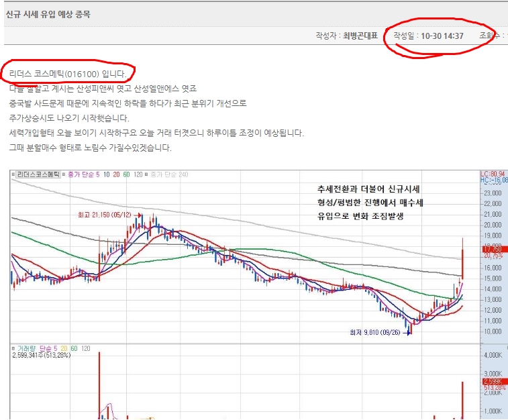Click the 20,000 price axis label
Viewport: 508px width, 420px height.
point(493,225)
